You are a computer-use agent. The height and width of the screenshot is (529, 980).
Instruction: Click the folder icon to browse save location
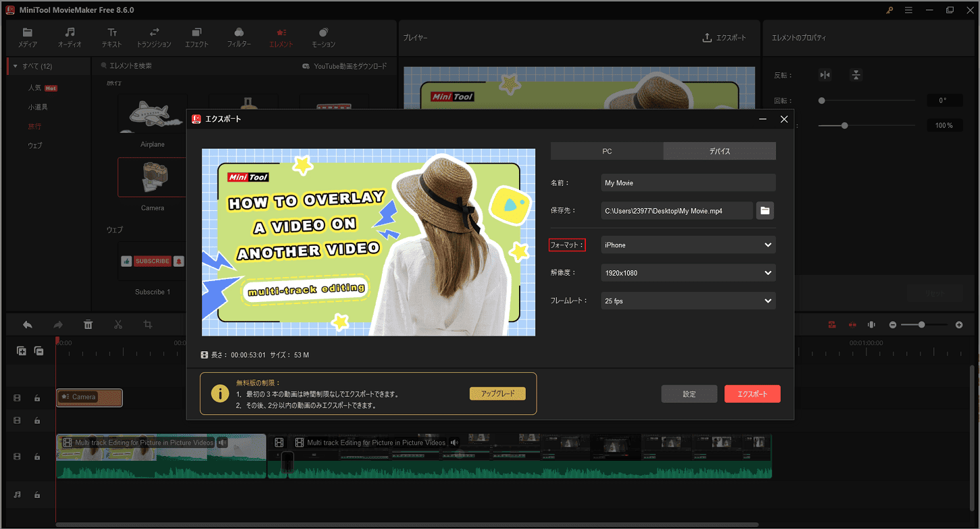tap(764, 211)
